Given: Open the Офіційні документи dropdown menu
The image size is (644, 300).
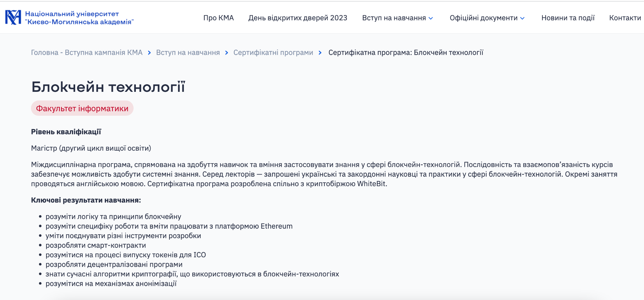Looking at the screenshot, I should 485,18.
